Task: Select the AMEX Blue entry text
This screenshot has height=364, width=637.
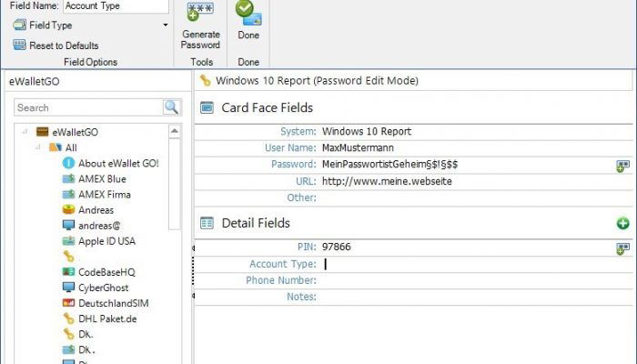Action: coord(102,178)
